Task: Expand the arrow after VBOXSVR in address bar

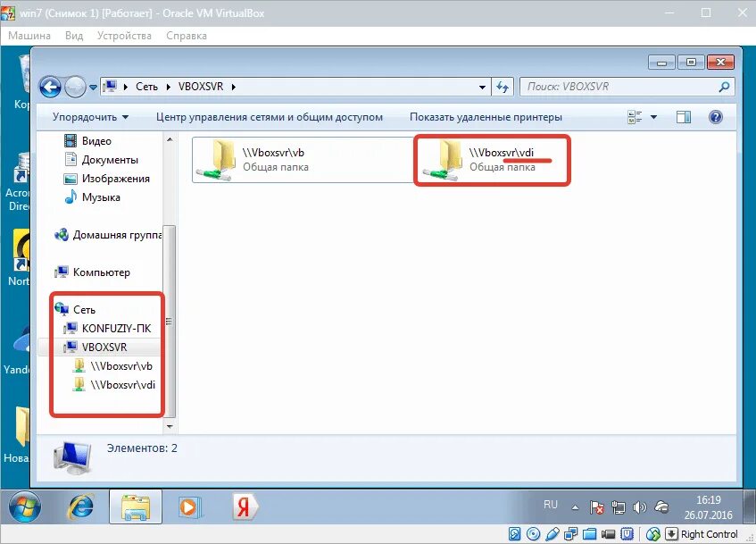Action: pos(233,87)
